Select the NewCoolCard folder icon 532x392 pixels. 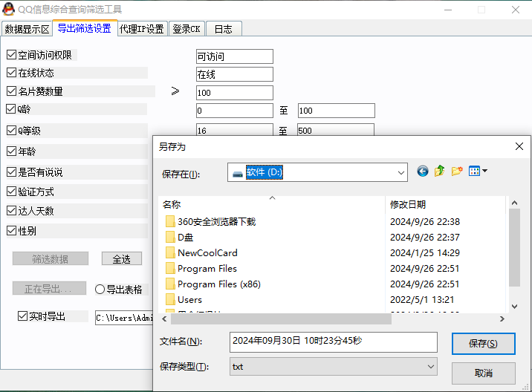(170, 253)
